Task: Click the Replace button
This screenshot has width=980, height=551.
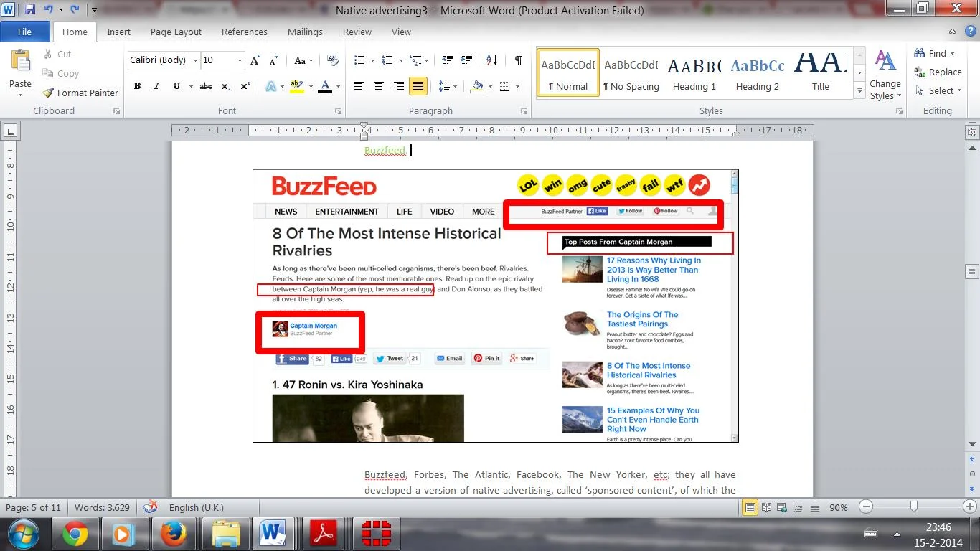Action: (x=938, y=72)
